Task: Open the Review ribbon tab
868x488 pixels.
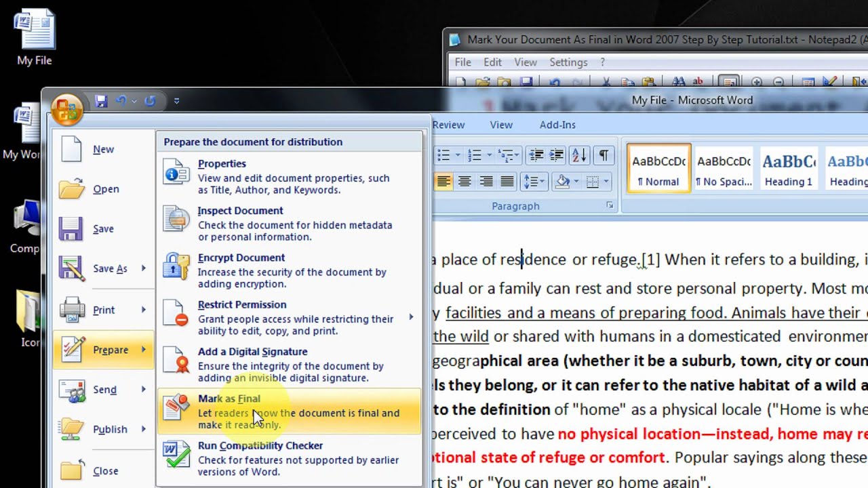Action: (448, 125)
